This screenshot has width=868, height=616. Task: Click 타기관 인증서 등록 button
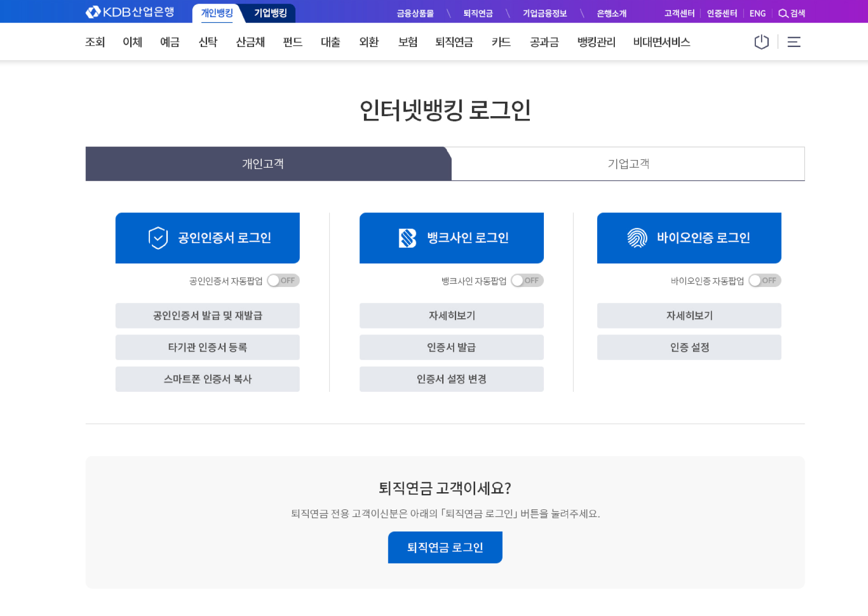[208, 347]
